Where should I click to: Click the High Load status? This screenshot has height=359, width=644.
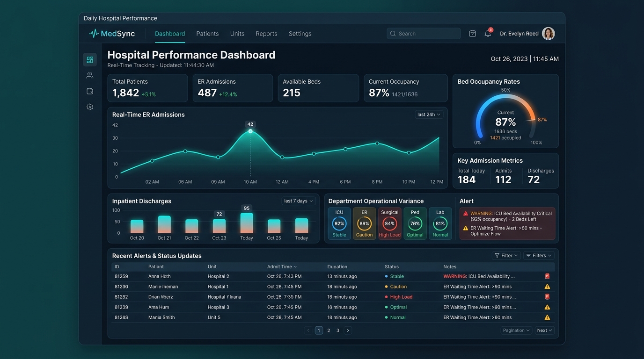(x=401, y=297)
